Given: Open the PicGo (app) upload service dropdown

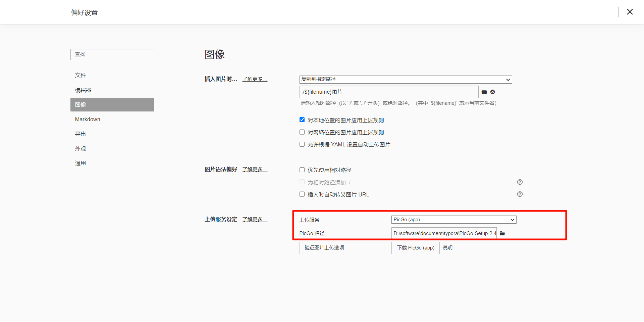Looking at the screenshot, I should 454,220.
